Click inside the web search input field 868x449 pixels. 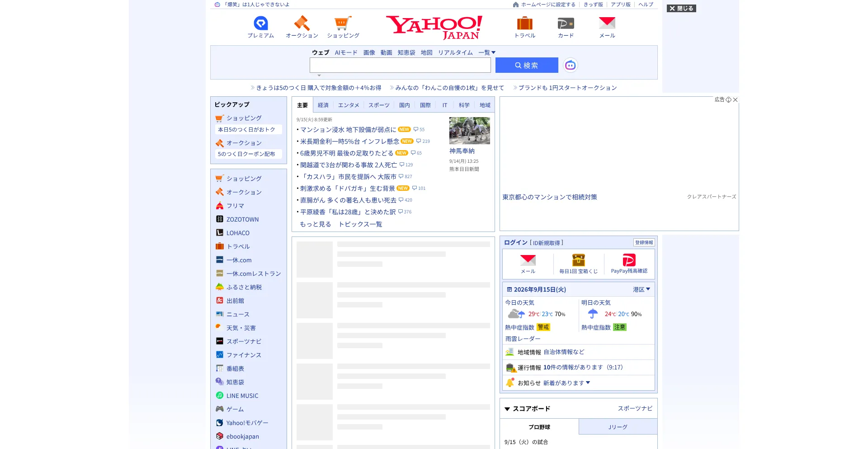pyautogui.click(x=400, y=65)
